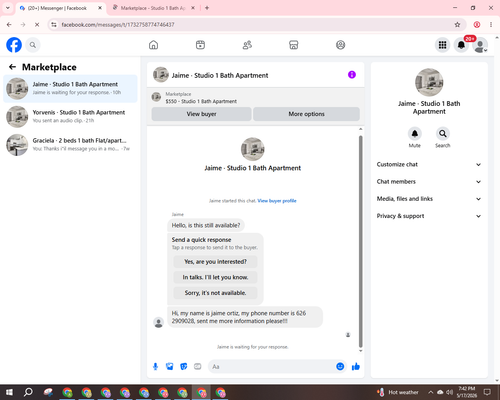The height and width of the screenshot is (400, 500).
Task: Expand Customize chat section
Action: coord(429,164)
